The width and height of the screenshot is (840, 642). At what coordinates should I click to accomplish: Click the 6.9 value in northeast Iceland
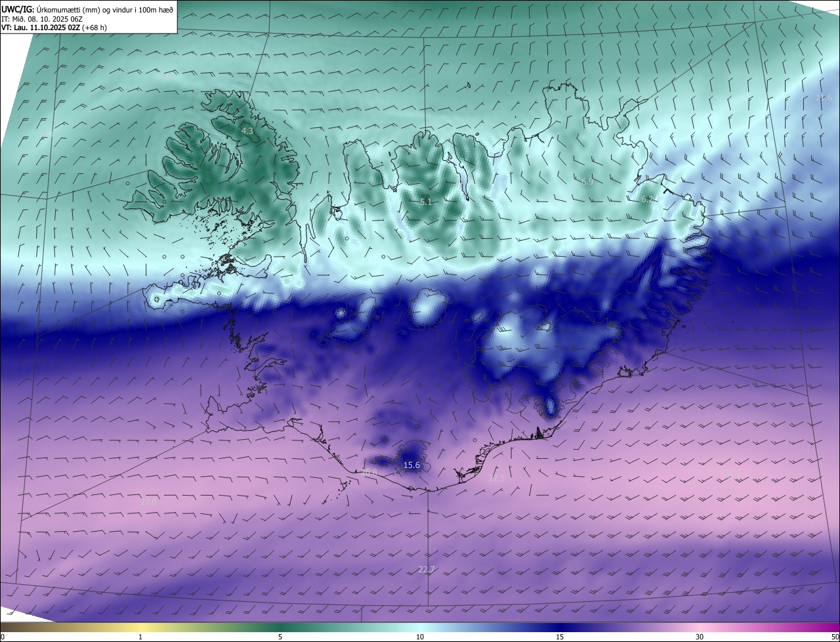[587, 181]
